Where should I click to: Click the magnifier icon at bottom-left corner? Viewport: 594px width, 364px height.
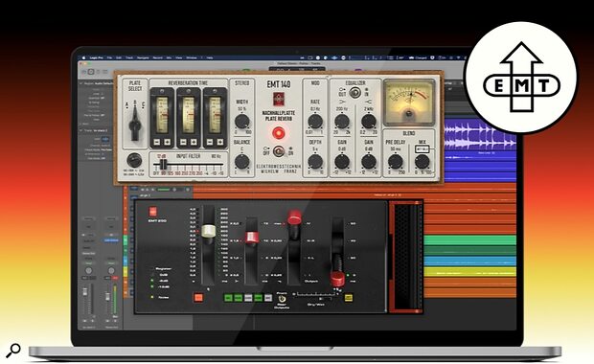tap(13, 351)
